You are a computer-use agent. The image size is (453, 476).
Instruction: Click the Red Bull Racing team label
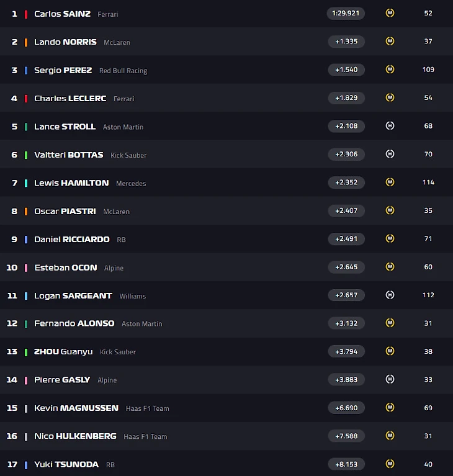(123, 71)
